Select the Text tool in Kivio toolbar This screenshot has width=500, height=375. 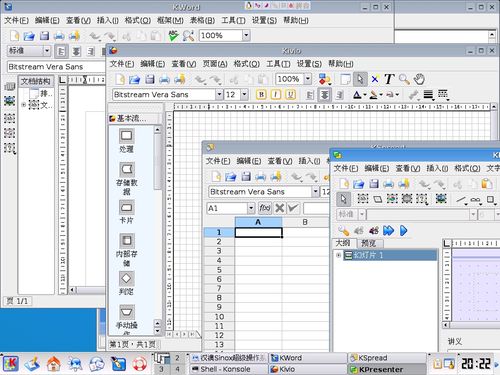[389, 79]
